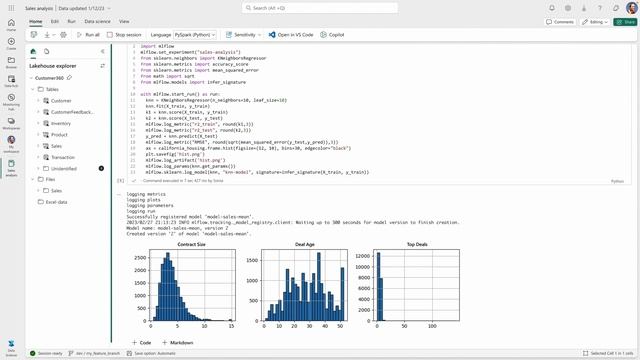This screenshot has height=360, width=640.
Task: Open Data Science experience switcher
Action: click(11, 347)
